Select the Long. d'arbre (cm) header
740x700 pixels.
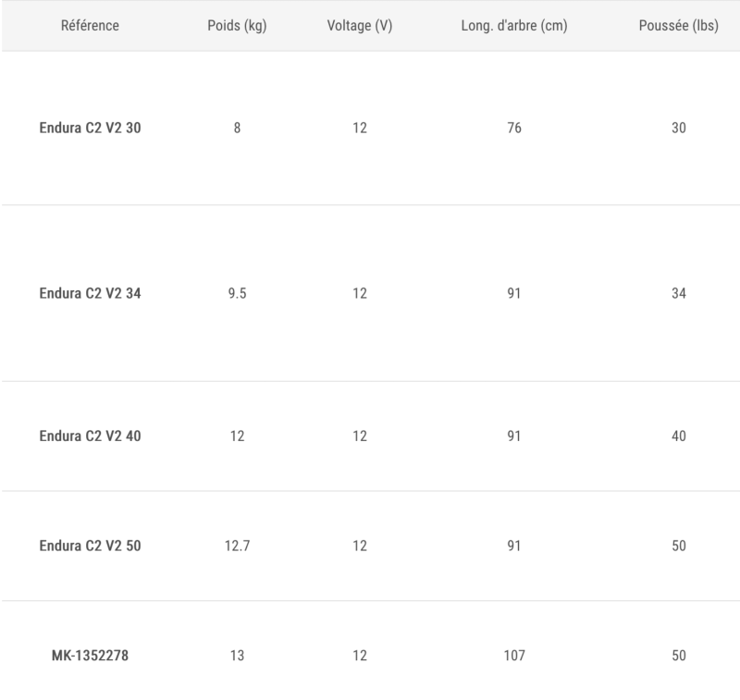[x=514, y=26]
